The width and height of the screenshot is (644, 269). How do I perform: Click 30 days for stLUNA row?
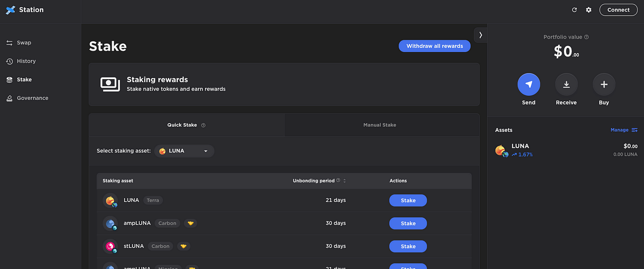click(x=335, y=246)
